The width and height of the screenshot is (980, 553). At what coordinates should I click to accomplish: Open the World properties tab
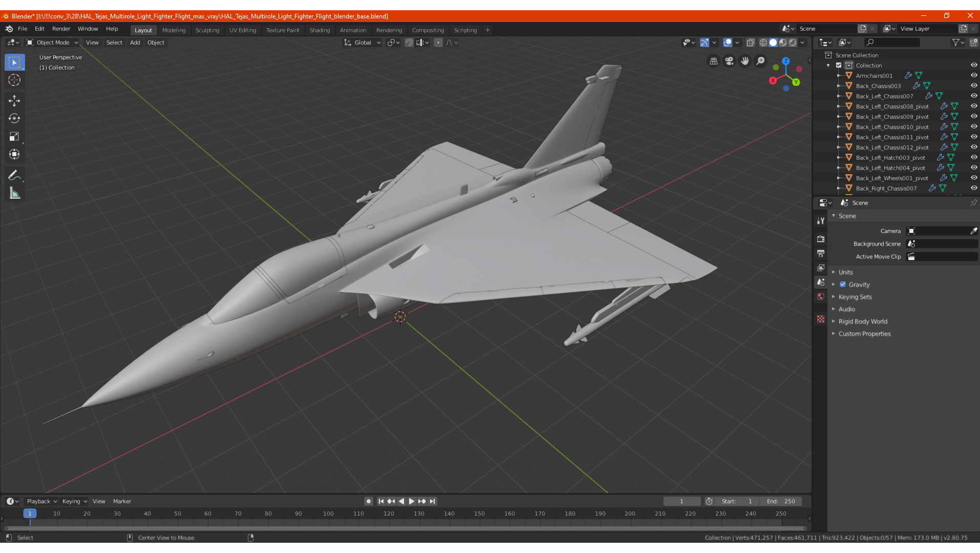(821, 296)
